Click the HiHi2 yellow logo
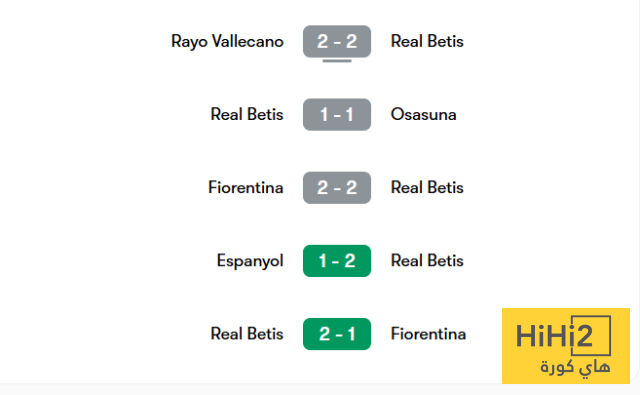The width and height of the screenshot is (640, 395). coord(566,346)
